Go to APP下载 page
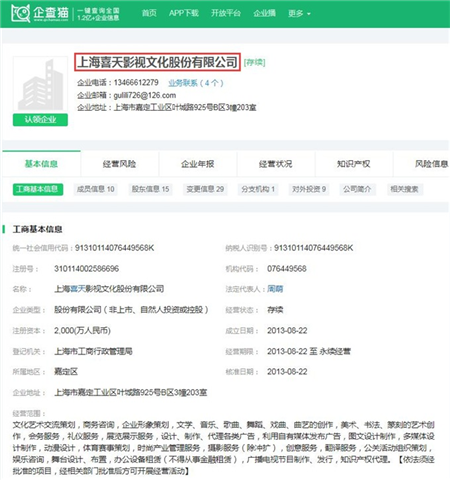This screenshot has height=480, width=450. [184, 13]
